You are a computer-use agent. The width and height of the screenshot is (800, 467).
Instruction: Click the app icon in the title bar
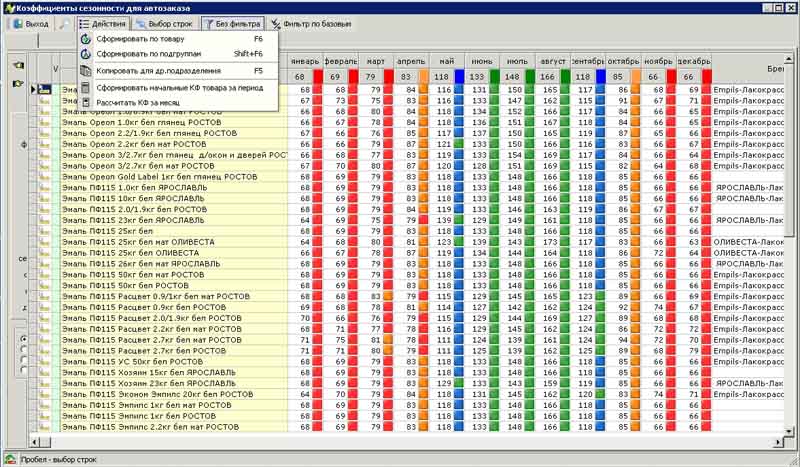(9, 8)
